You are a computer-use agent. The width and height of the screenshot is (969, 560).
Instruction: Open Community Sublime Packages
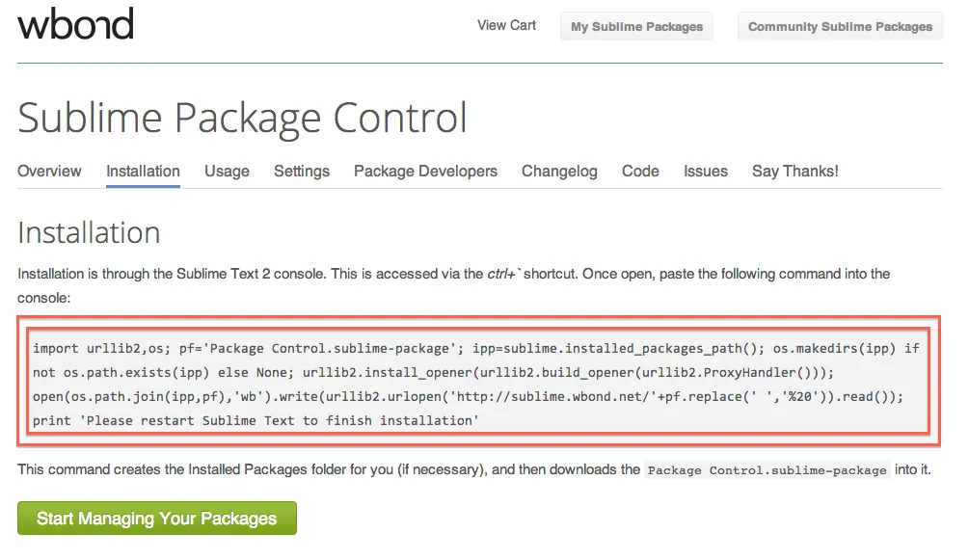click(840, 27)
